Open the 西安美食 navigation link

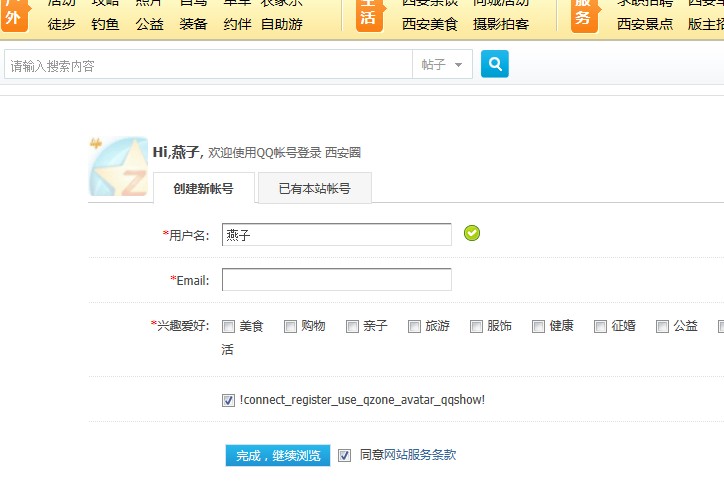[430, 24]
